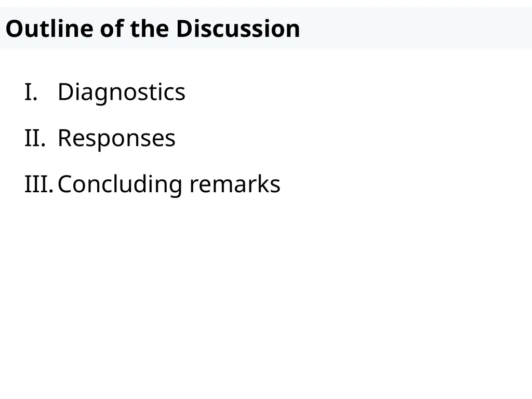Click the Roman numeral "II." marker
Image resolution: width=532 pixels, height=399 pixels.
click(35, 138)
